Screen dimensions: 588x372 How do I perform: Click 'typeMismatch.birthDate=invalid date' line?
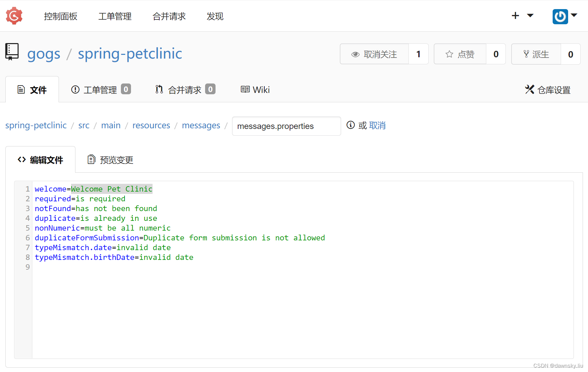coord(114,257)
